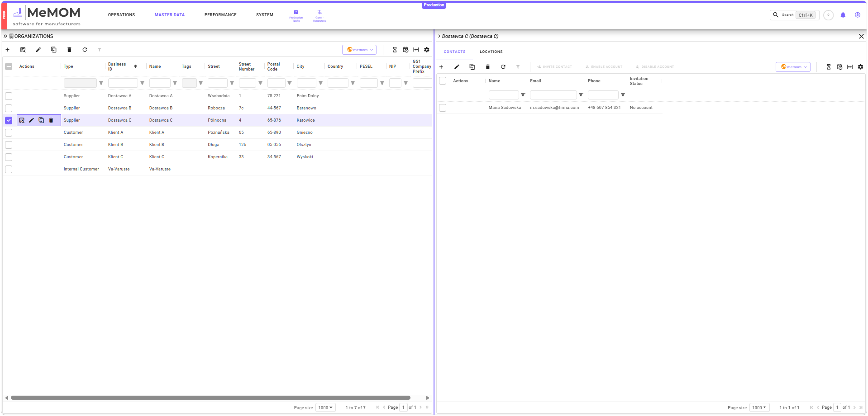Open the memom dropdown in Contacts toolbar
868x416 pixels.
click(793, 67)
